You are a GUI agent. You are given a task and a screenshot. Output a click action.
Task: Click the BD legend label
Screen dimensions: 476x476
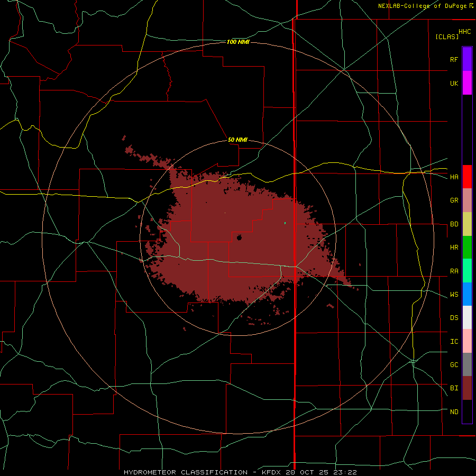[x=454, y=224]
